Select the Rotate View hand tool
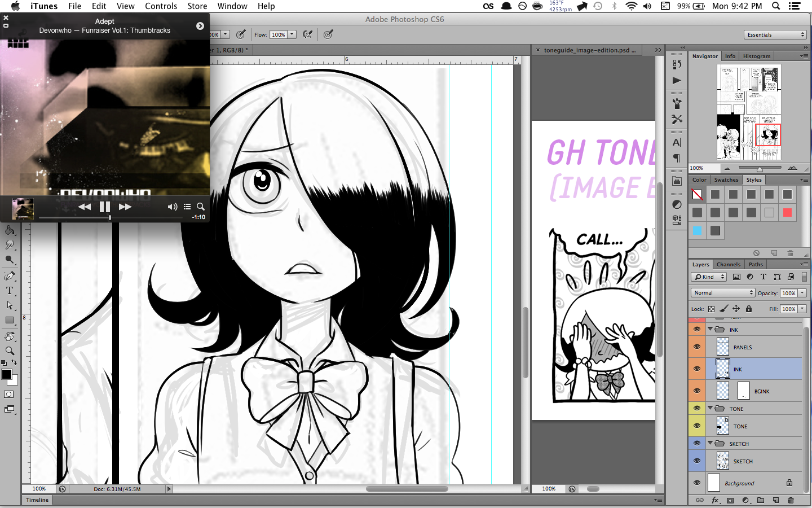 point(10,336)
